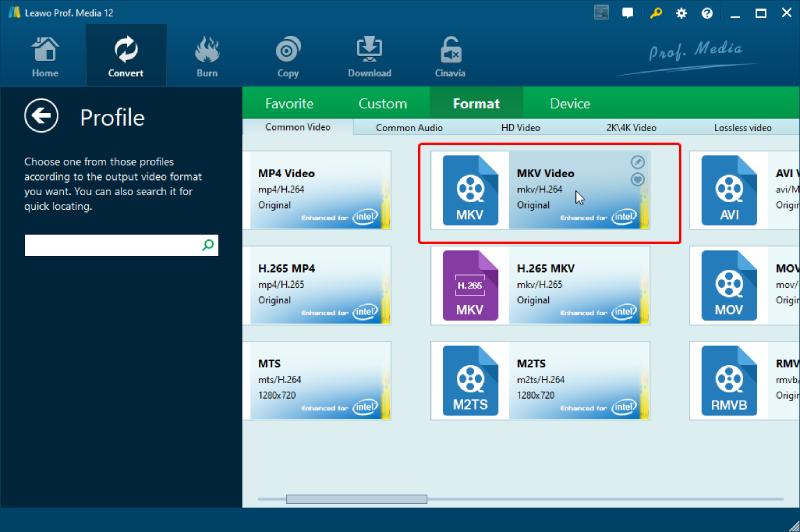Open help via the question mark icon
800x532 pixels.
[x=707, y=13]
